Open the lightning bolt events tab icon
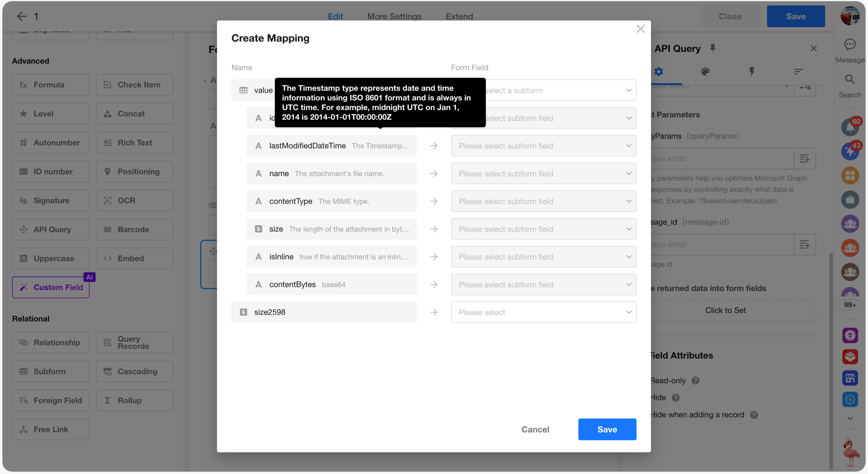The image size is (868, 474). [752, 72]
